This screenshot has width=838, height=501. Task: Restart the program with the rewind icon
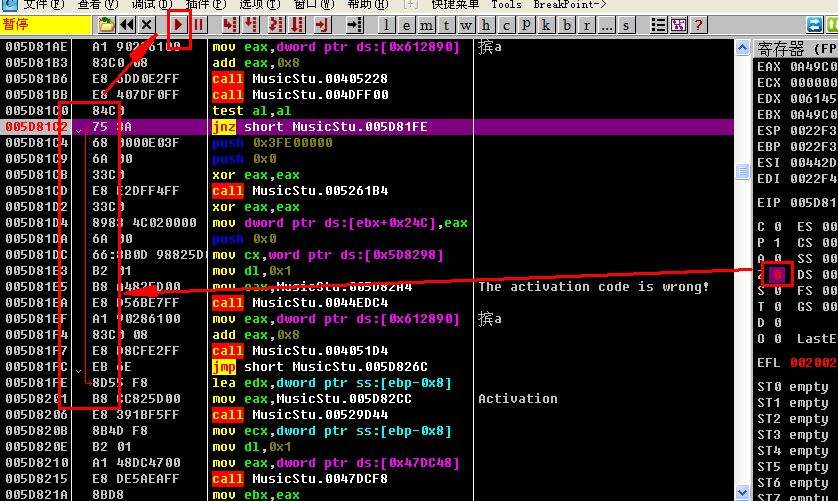click(x=127, y=25)
